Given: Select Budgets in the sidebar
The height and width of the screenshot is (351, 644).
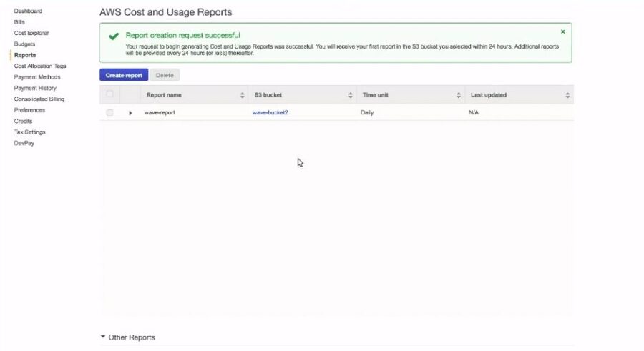Looking at the screenshot, I should click(24, 44).
